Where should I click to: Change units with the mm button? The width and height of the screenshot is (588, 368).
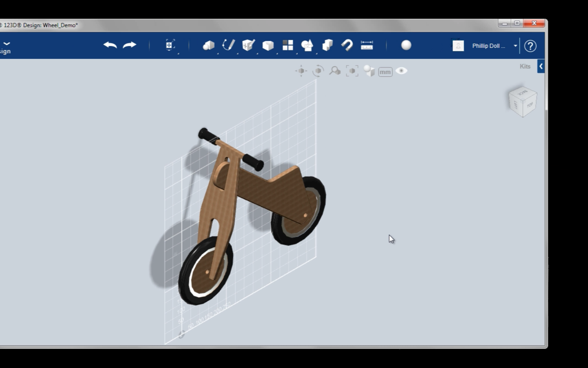385,72
